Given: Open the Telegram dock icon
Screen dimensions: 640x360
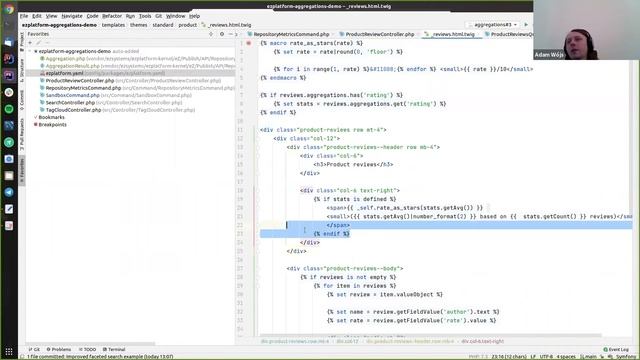Looking at the screenshot, I should pos(9,192).
